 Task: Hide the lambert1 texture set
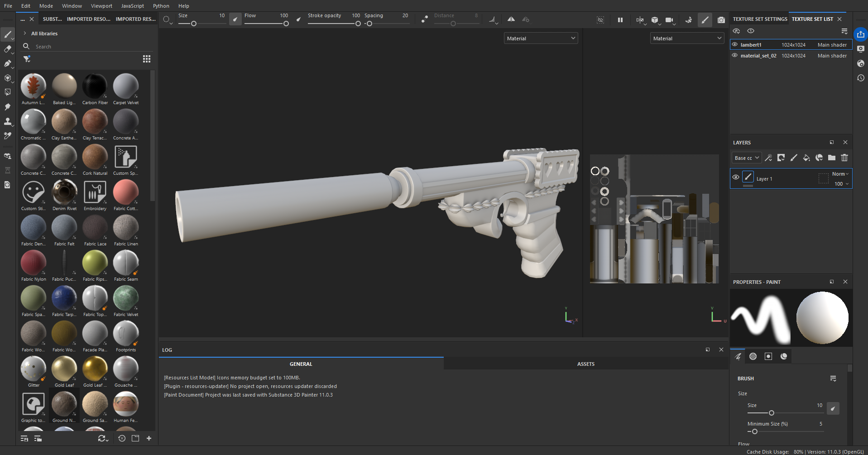pos(735,45)
